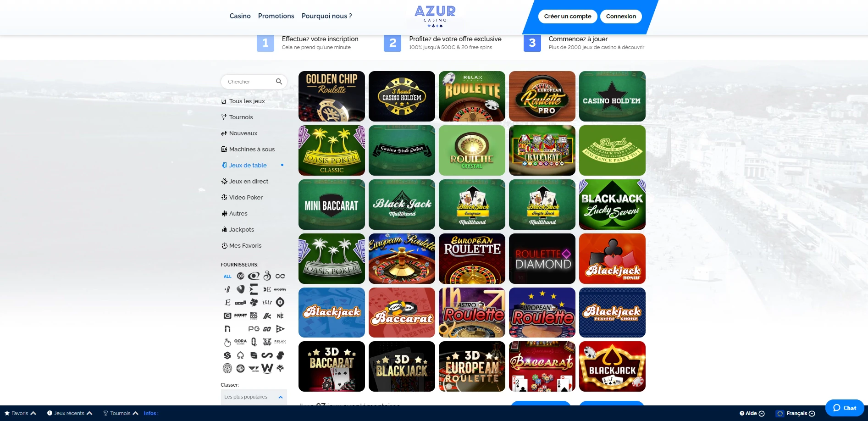Select the 1X2 provider logo

coord(241,276)
